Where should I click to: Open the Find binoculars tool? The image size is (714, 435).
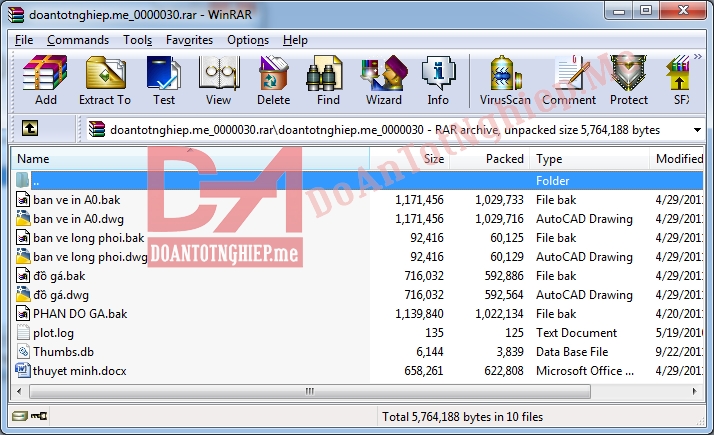328,80
